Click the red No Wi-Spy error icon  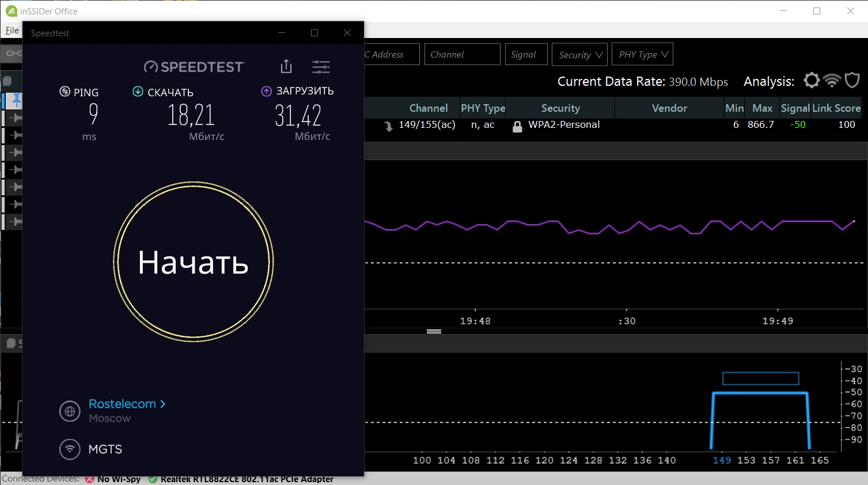click(x=89, y=479)
